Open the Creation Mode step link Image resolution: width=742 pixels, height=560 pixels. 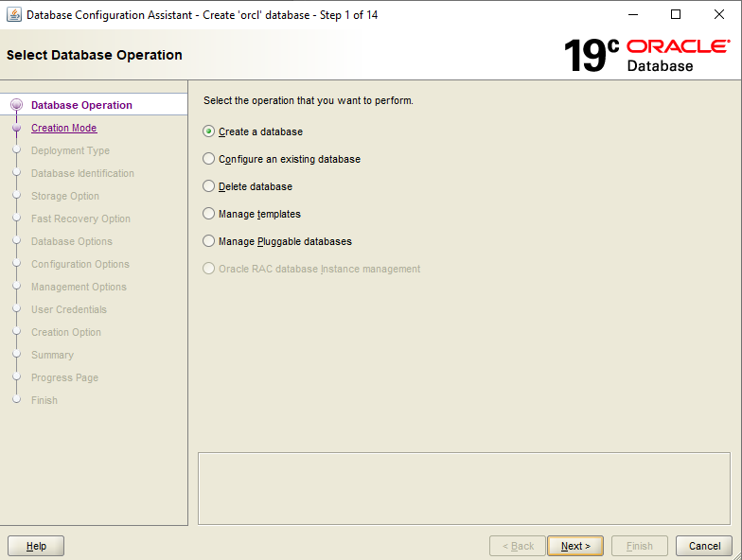coord(64,128)
